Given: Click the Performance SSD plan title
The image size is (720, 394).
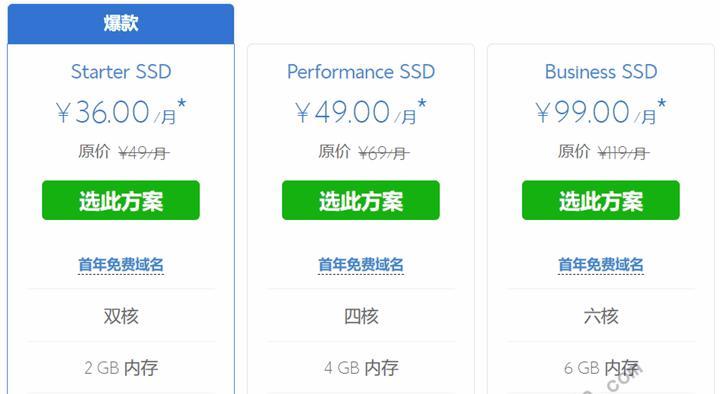Looking at the screenshot, I should (361, 72).
